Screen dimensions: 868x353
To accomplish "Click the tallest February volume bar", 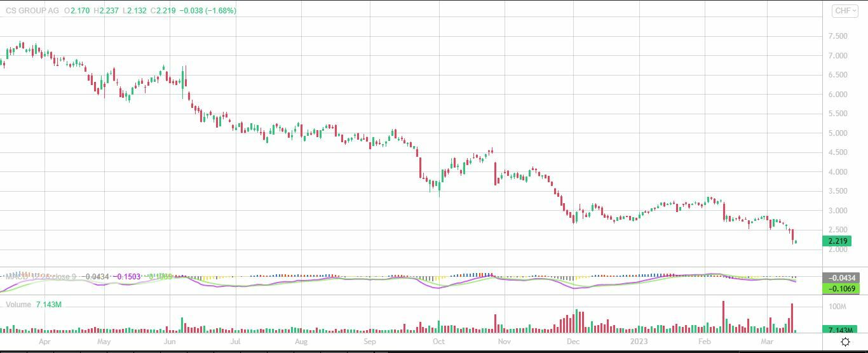I will [x=724, y=316].
